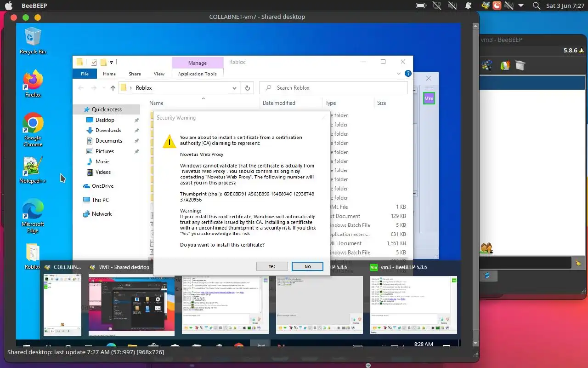Click Yes to install the certificate

point(272,266)
